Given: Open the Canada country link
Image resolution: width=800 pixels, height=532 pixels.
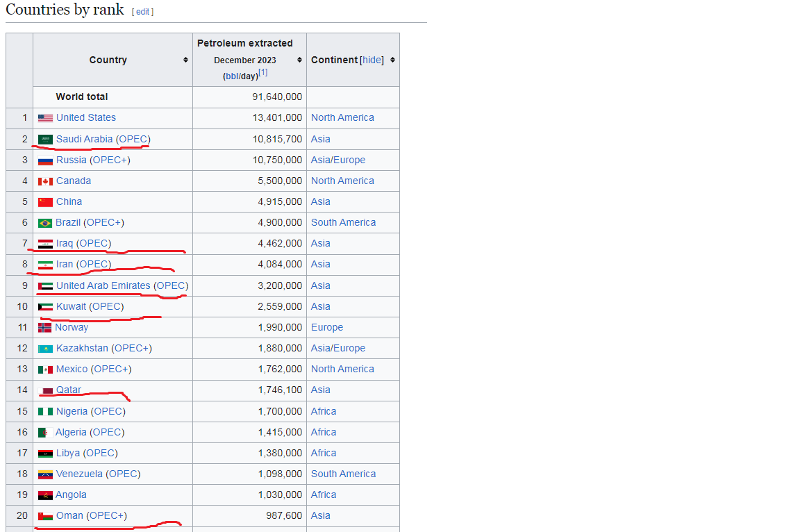Looking at the screenshot, I should (x=74, y=181).
